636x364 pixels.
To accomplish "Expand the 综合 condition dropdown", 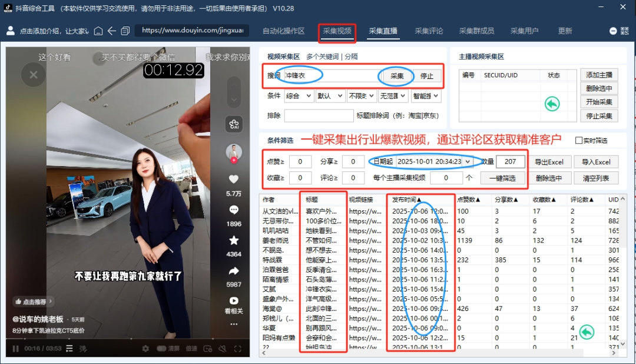I will [299, 96].
